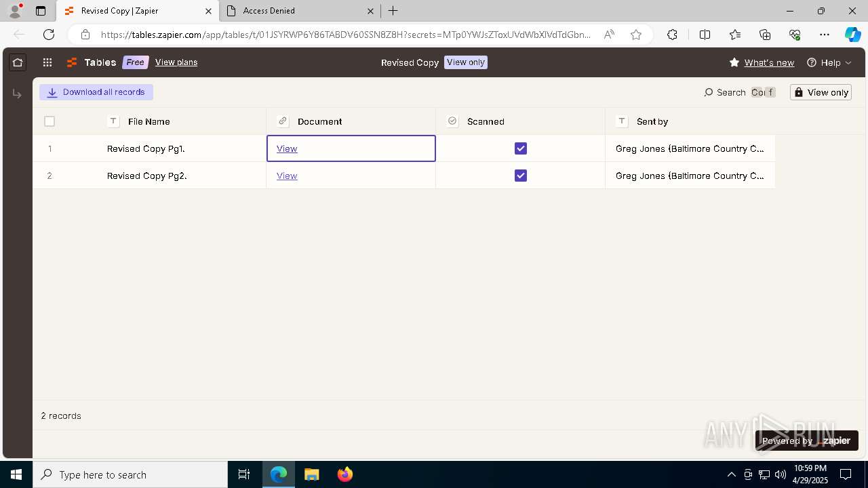View site information lock icon
Viewport: 868px width, 488px height.
[85, 35]
